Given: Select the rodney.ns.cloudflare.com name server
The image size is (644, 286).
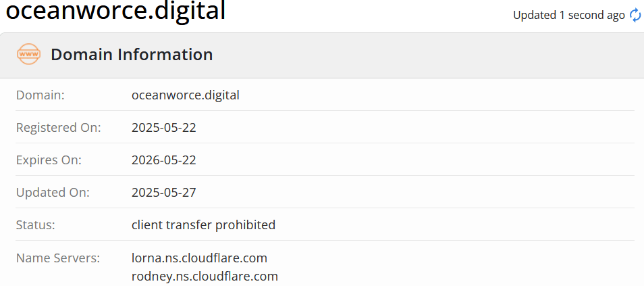Looking at the screenshot, I should [x=205, y=276].
